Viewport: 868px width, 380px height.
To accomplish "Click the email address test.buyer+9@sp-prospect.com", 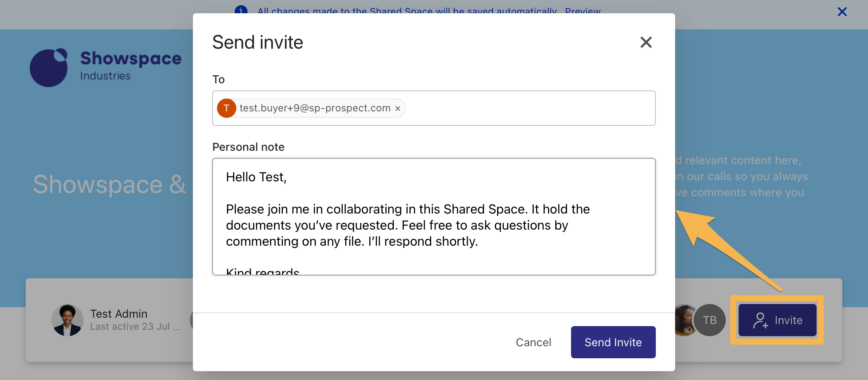I will (x=315, y=108).
